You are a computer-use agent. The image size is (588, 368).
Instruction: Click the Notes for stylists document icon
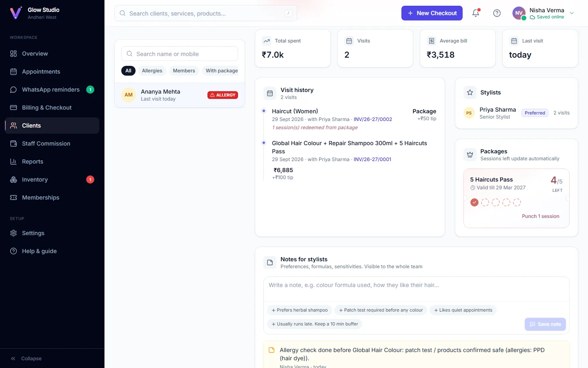pyautogui.click(x=270, y=263)
